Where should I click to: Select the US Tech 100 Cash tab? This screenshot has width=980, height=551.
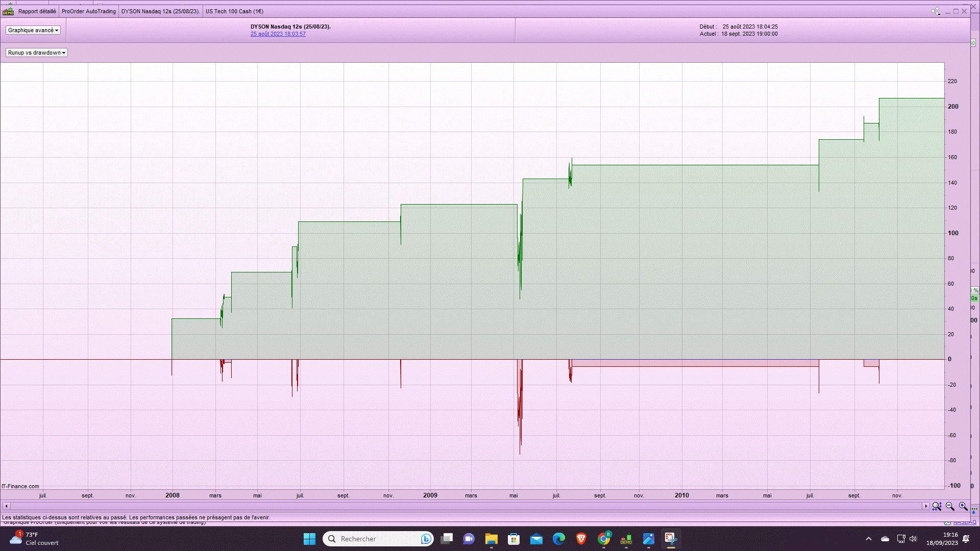[x=234, y=11]
